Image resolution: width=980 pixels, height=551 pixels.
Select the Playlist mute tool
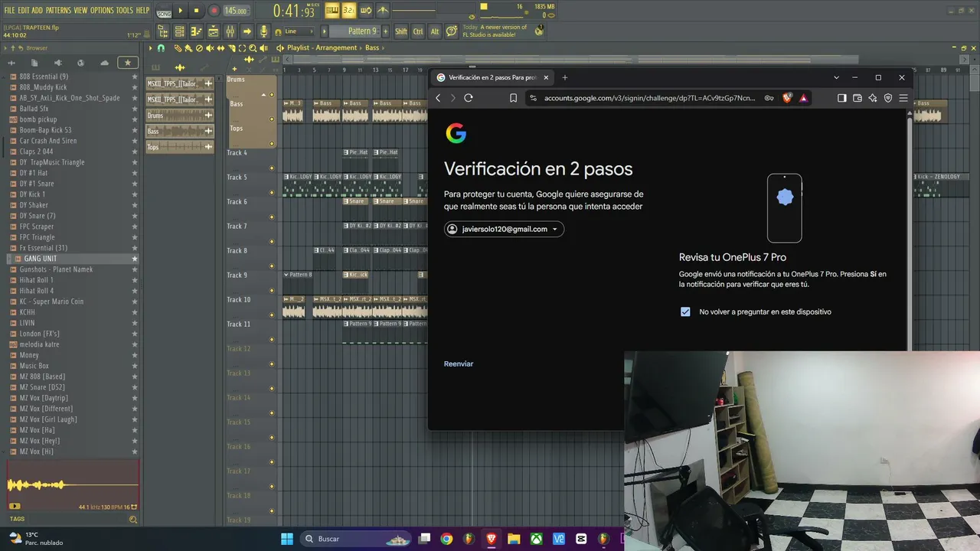[x=210, y=48]
